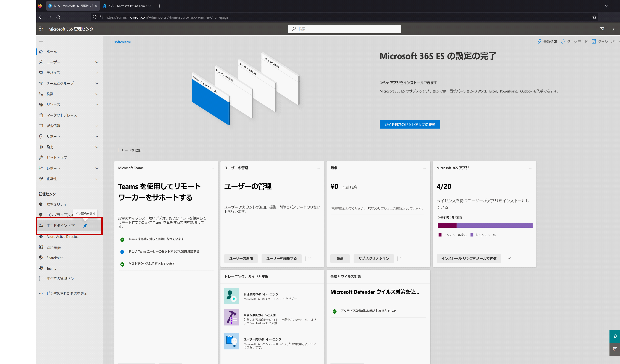Open Teams admin center

coord(69,268)
